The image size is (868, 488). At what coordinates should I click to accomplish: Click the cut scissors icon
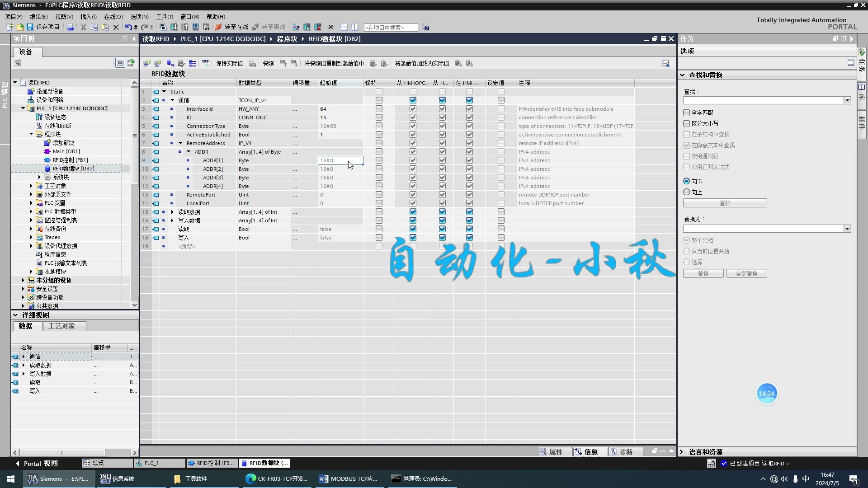click(83, 27)
